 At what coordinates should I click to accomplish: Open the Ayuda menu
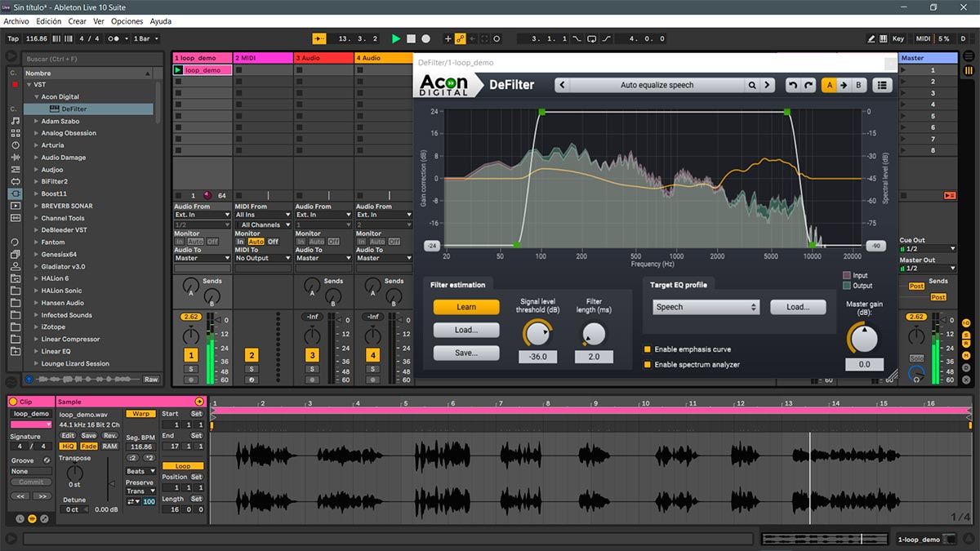[161, 21]
